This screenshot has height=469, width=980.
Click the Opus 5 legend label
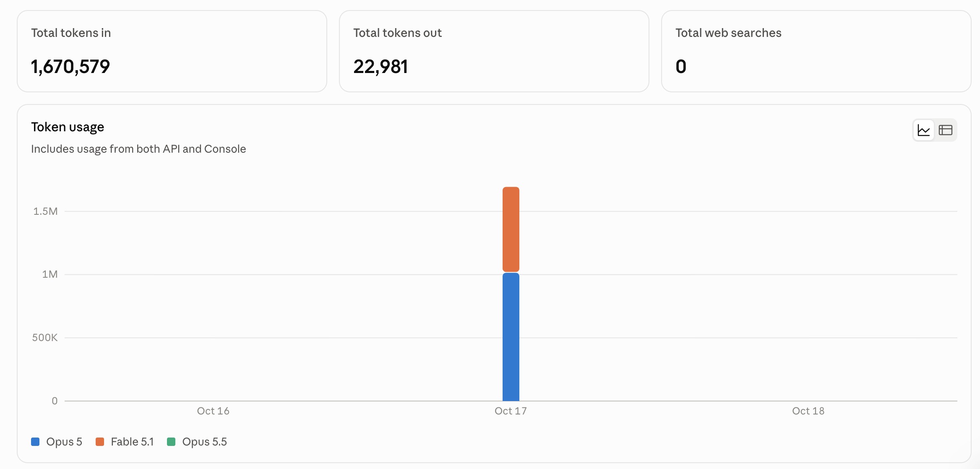pos(64,442)
